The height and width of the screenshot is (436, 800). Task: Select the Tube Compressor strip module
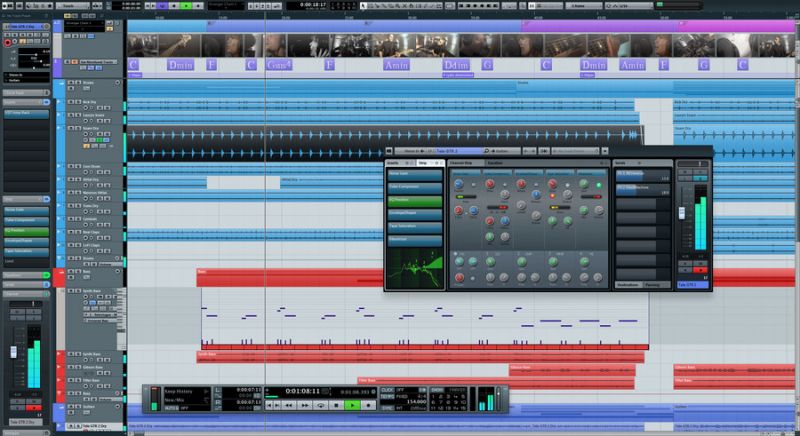click(x=414, y=187)
